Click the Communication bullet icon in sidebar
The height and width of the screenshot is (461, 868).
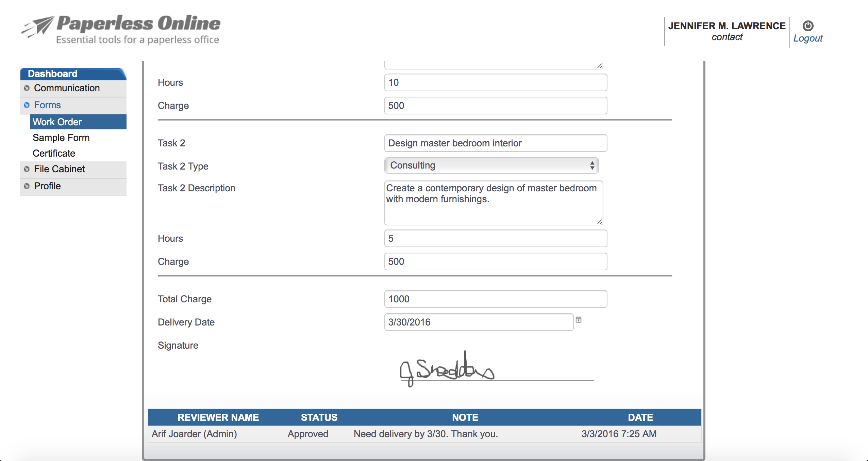point(27,88)
